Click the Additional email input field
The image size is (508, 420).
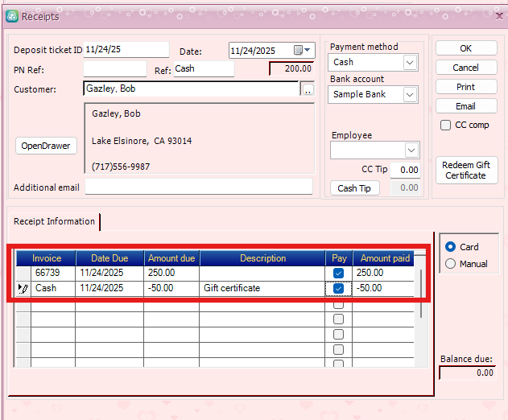click(x=198, y=187)
